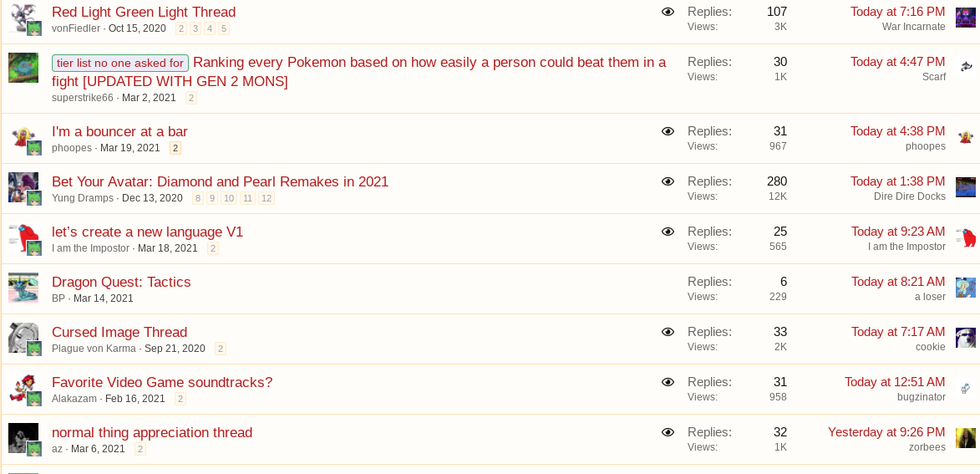This screenshot has height=474, width=980.
Task: Click zorbees' avatar at the right edge
Action: 965,438
